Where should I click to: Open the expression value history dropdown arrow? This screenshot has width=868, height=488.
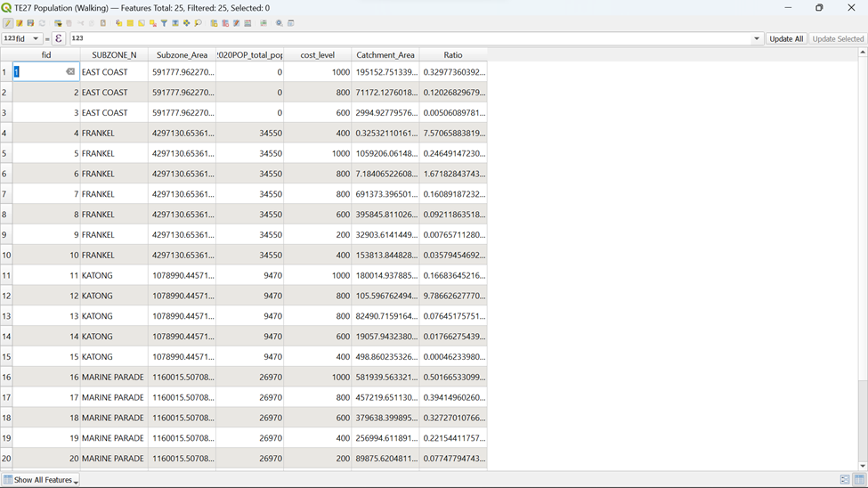(x=757, y=39)
